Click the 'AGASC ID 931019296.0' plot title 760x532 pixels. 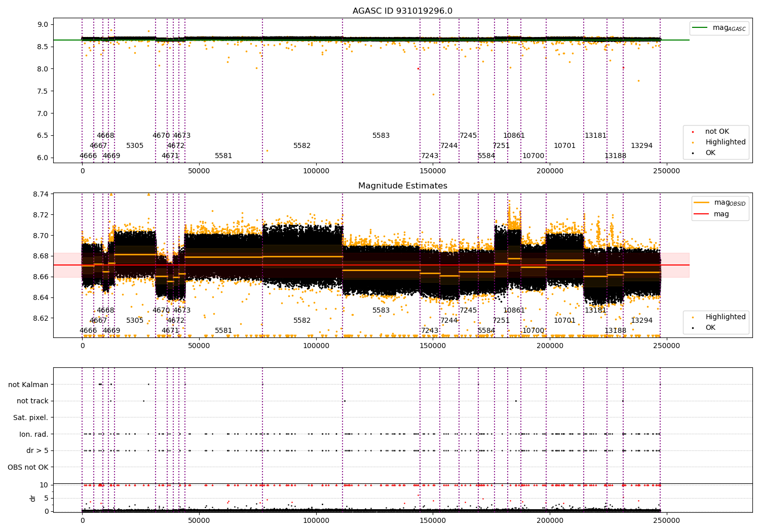[x=402, y=11]
